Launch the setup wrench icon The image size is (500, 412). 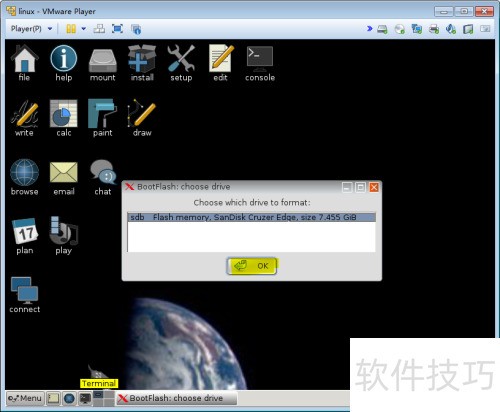[x=181, y=63]
